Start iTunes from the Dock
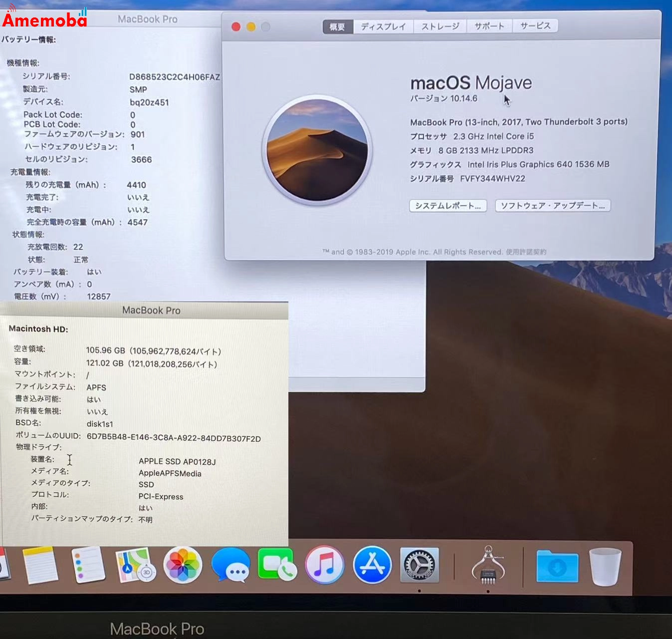 pos(325,565)
